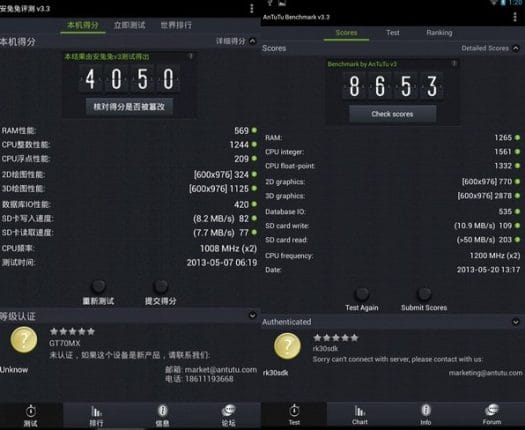Select date 2013-05-20 13:17
Viewport: 525px width, 430px height.
pos(489,270)
